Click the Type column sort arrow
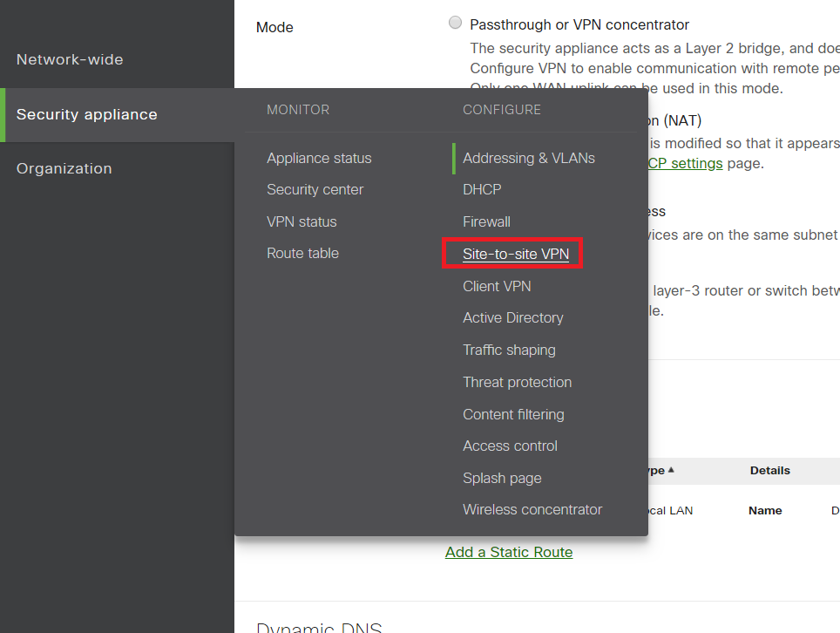This screenshot has height=633, width=840. click(671, 470)
